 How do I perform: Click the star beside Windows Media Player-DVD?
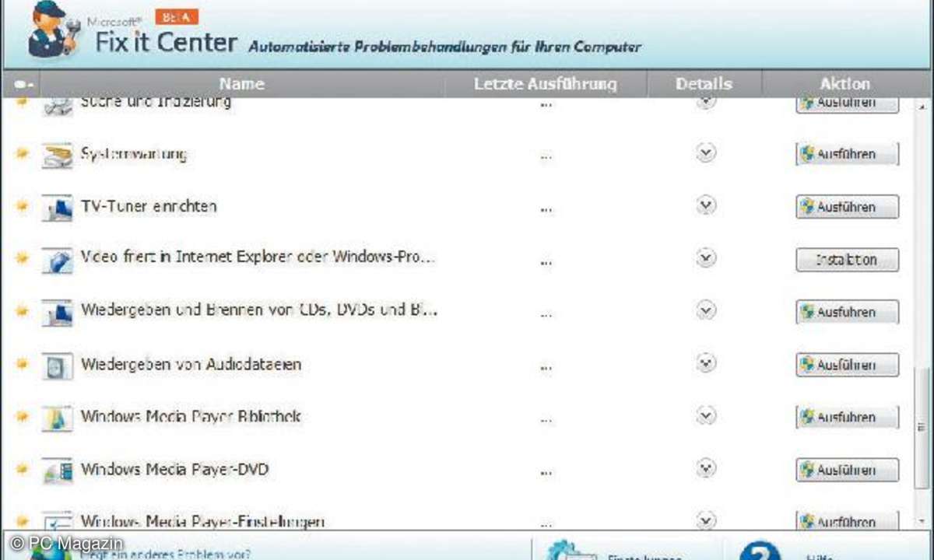pos(22,468)
